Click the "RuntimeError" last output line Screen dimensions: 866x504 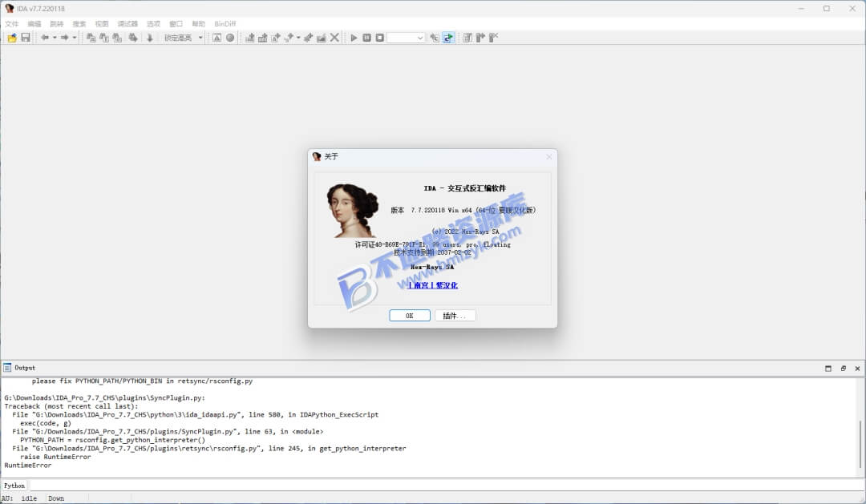point(27,466)
